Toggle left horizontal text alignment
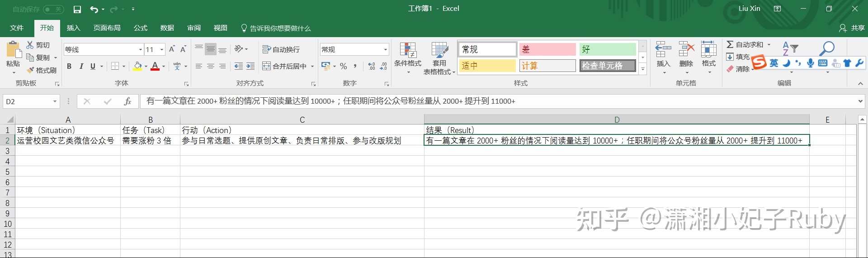 [x=199, y=66]
